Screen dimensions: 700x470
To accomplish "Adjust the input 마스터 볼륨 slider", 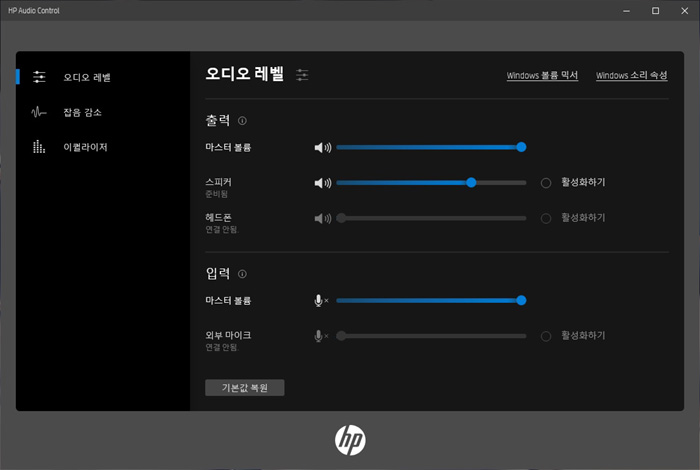I will coord(431,300).
